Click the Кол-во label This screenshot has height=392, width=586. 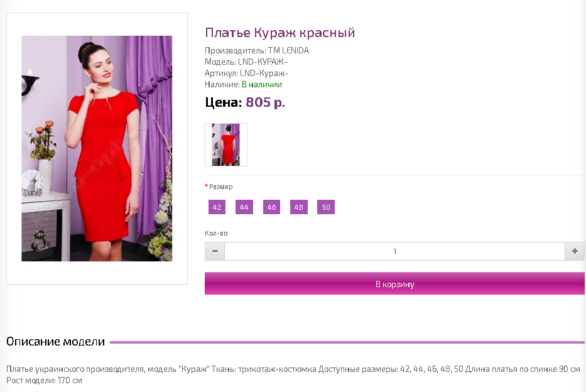(216, 233)
